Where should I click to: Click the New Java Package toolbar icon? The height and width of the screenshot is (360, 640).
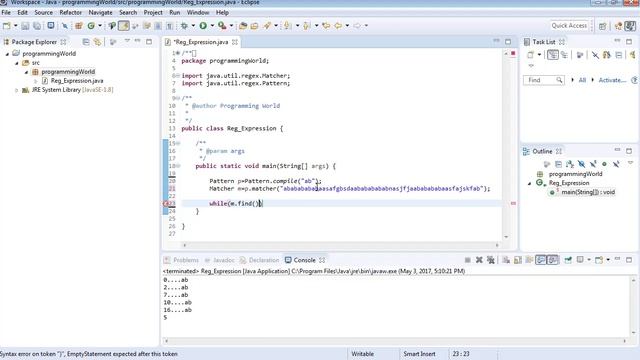point(79,26)
